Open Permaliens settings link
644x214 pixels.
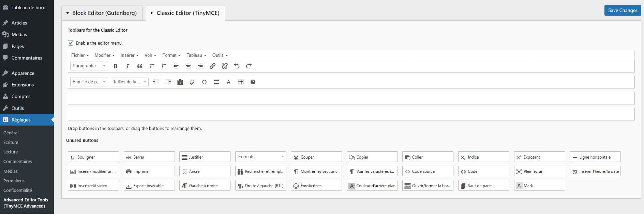pyautogui.click(x=14, y=181)
